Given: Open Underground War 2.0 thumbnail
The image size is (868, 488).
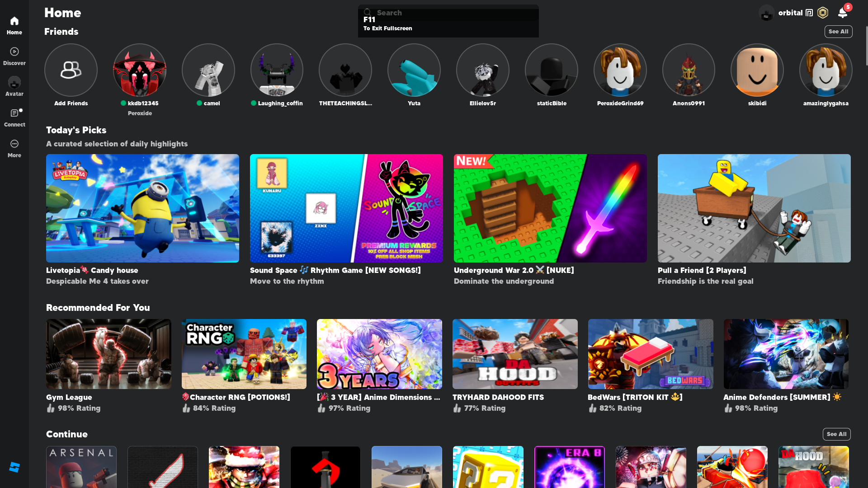Looking at the screenshot, I should click(x=550, y=208).
